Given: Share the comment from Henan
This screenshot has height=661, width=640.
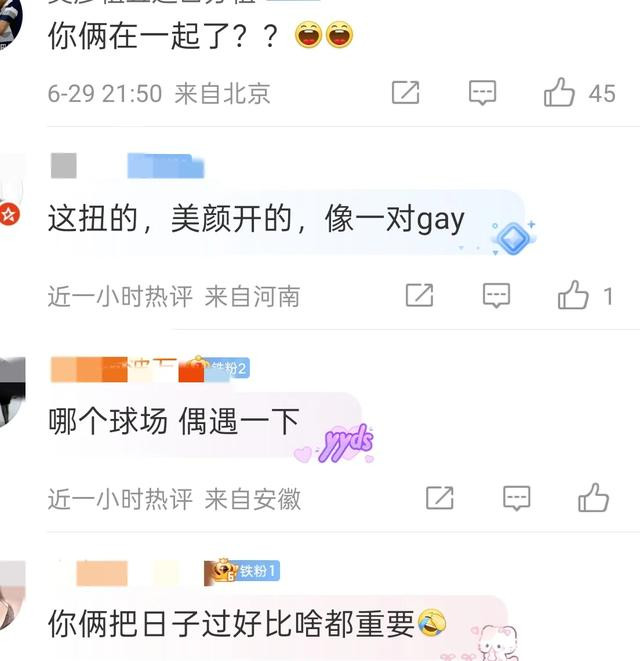Looking at the screenshot, I should [419, 295].
